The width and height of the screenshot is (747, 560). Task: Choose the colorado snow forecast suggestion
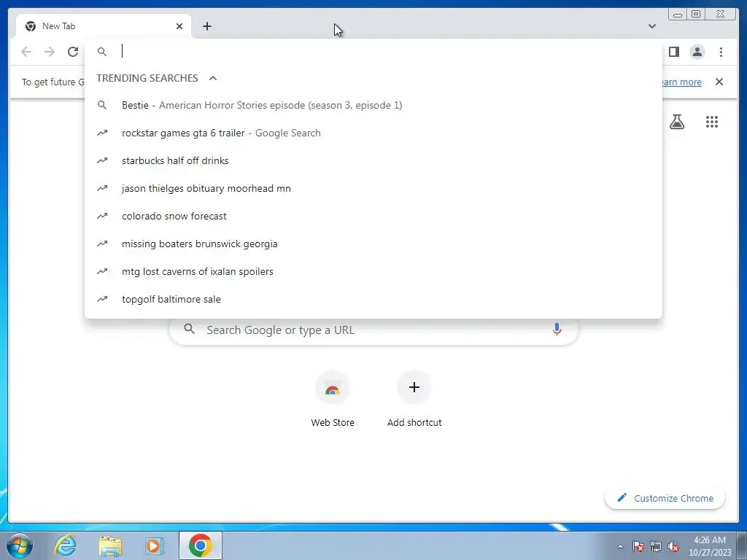click(x=373, y=216)
